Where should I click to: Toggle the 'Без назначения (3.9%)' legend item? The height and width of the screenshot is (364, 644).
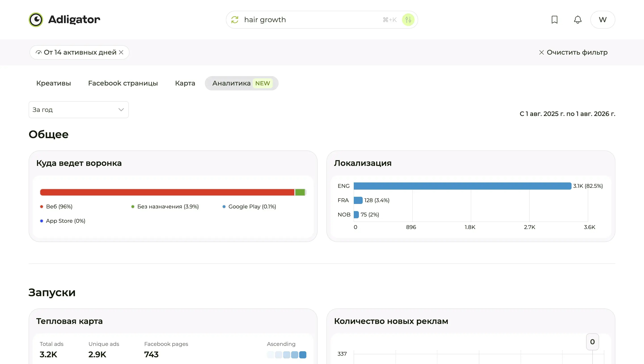point(165,207)
